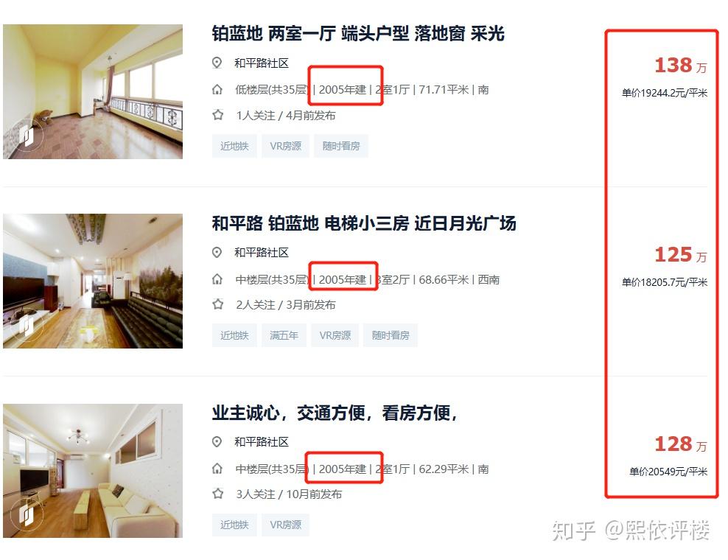Click the VR badge on the first listing photo

28,136
